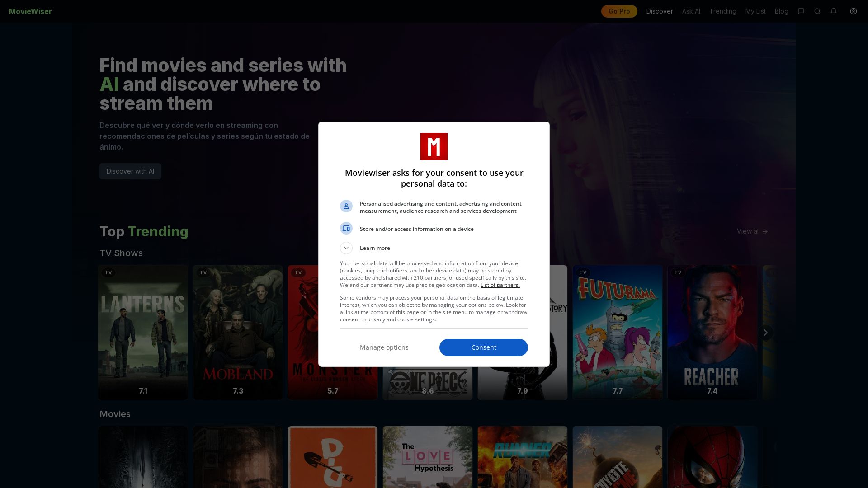
Task: Open the user account profile icon
Action: (x=854, y=11)
